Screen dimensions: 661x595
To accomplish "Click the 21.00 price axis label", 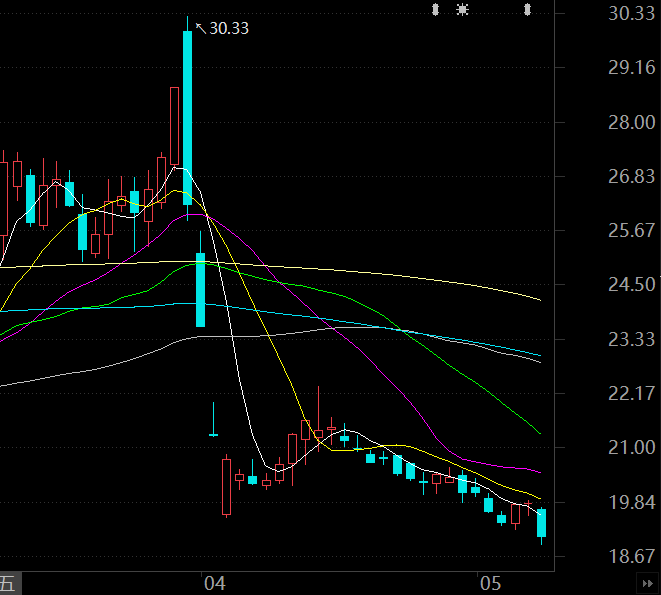I will click(x=631, y=447).
